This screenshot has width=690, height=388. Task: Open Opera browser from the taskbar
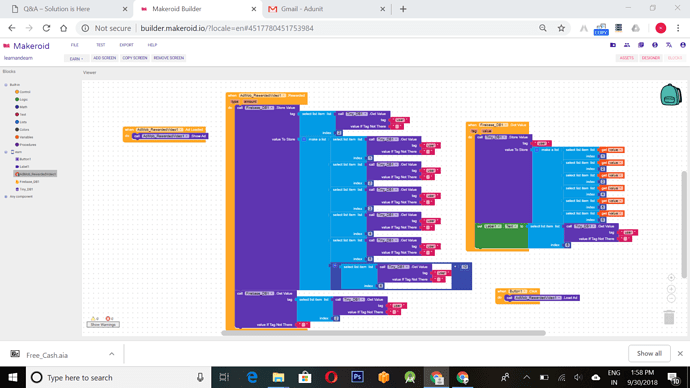point(331,377)
